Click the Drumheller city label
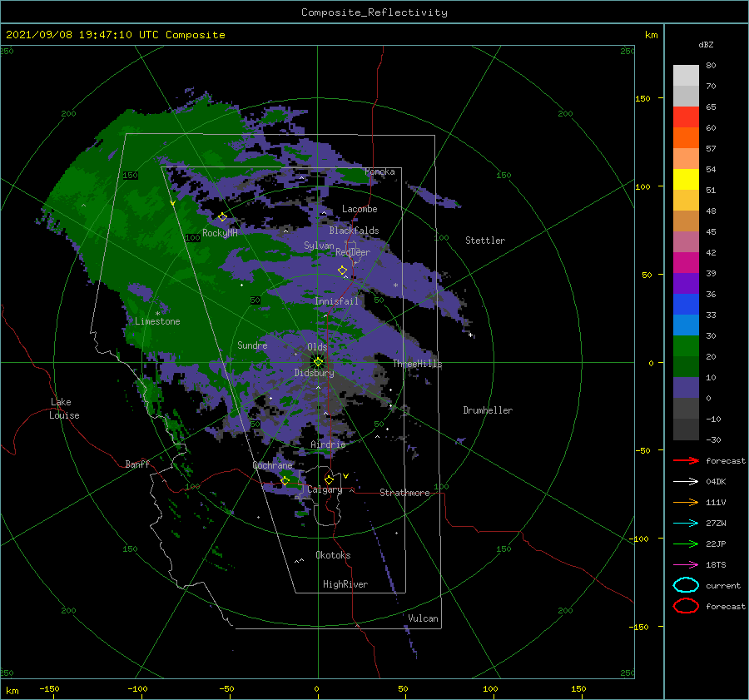This screenshot has width=749, height=700. [x=488, y=410]
